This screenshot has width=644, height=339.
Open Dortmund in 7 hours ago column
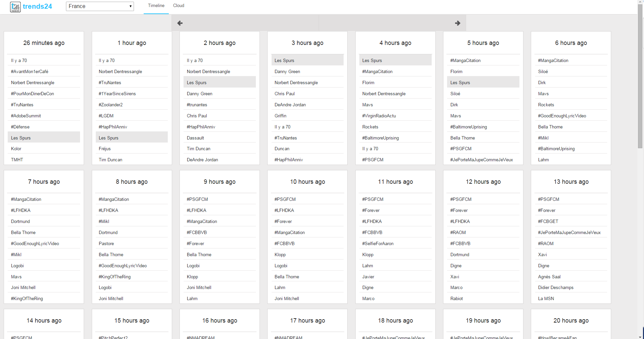20,221
